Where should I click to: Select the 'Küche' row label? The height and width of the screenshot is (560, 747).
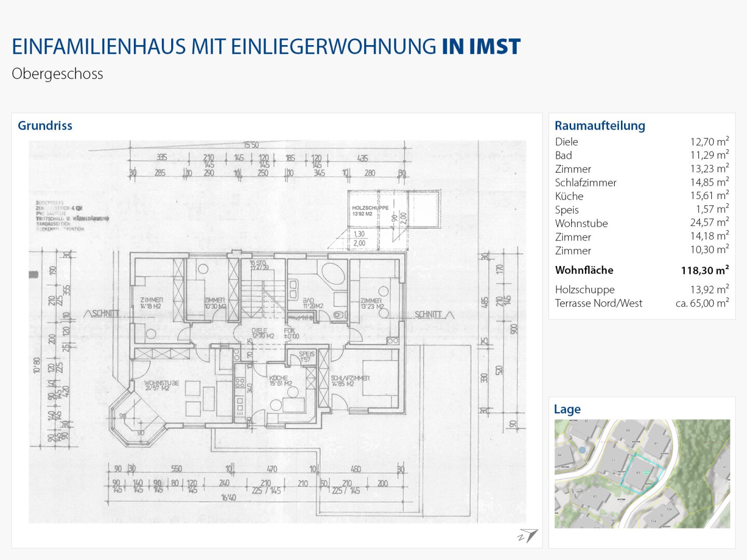tap(569, 196)
